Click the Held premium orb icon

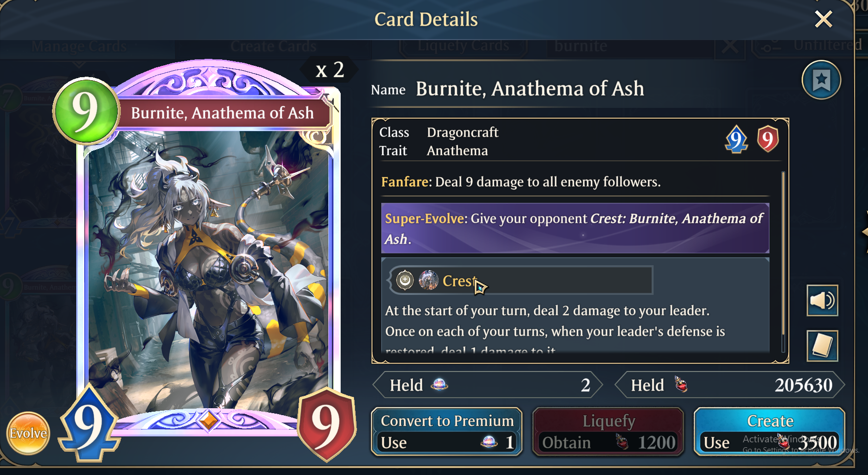tap(439, 384)
